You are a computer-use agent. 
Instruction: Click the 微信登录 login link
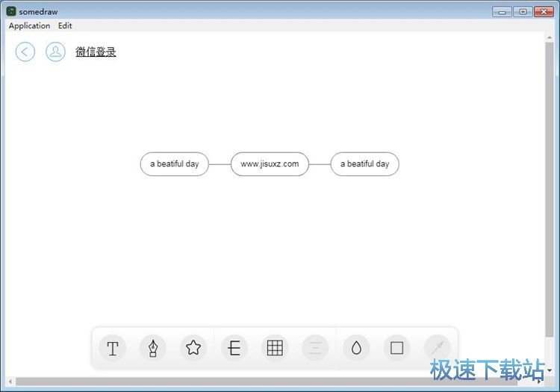[x=96, y=52]
